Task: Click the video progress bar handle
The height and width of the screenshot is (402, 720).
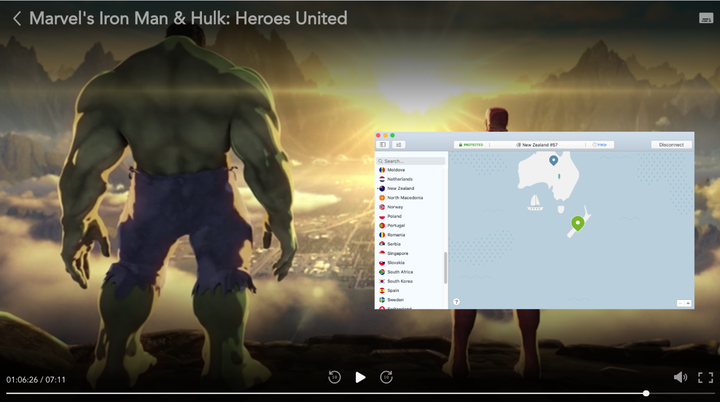Action: [646, 393]
